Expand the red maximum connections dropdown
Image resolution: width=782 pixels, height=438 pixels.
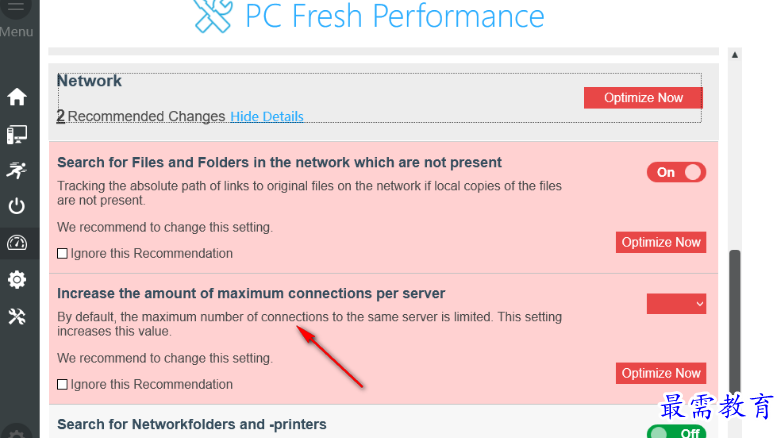click(x=676, y=304)
